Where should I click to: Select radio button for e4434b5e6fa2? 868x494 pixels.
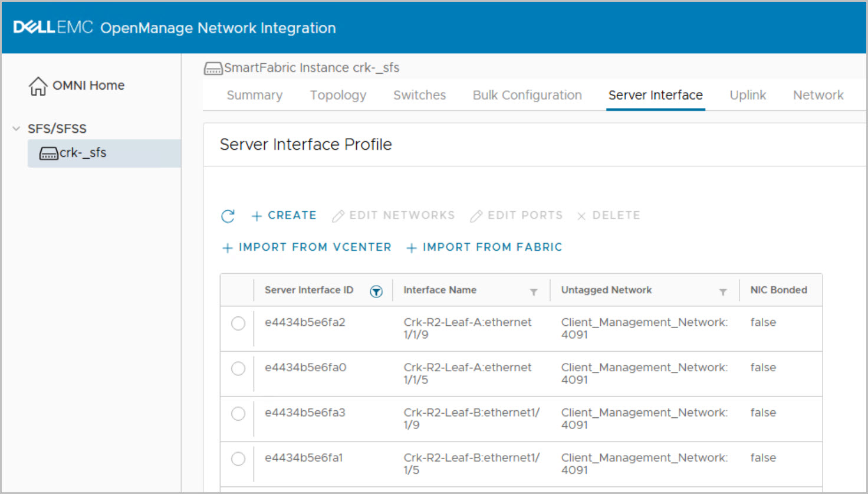[238, 323]
